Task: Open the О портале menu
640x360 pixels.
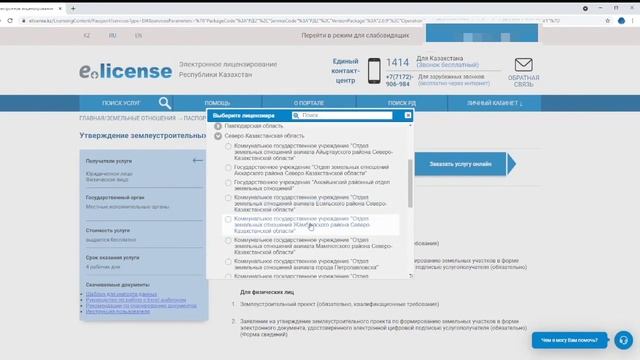Action: coord(309,103)
